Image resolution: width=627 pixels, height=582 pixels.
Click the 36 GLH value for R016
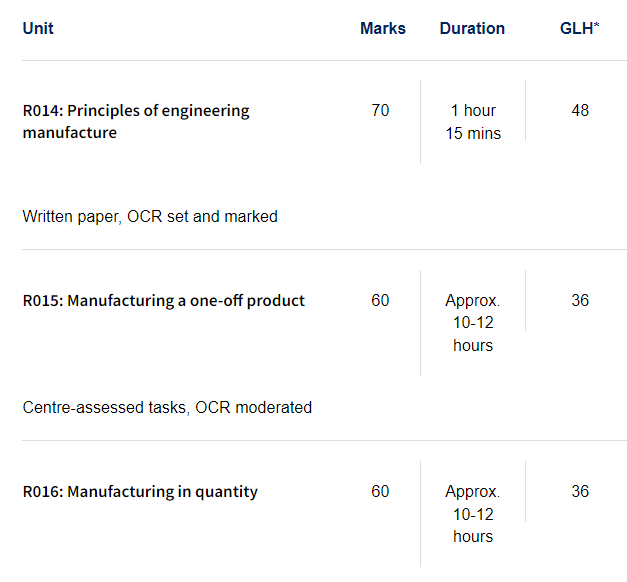pos(580,491)
